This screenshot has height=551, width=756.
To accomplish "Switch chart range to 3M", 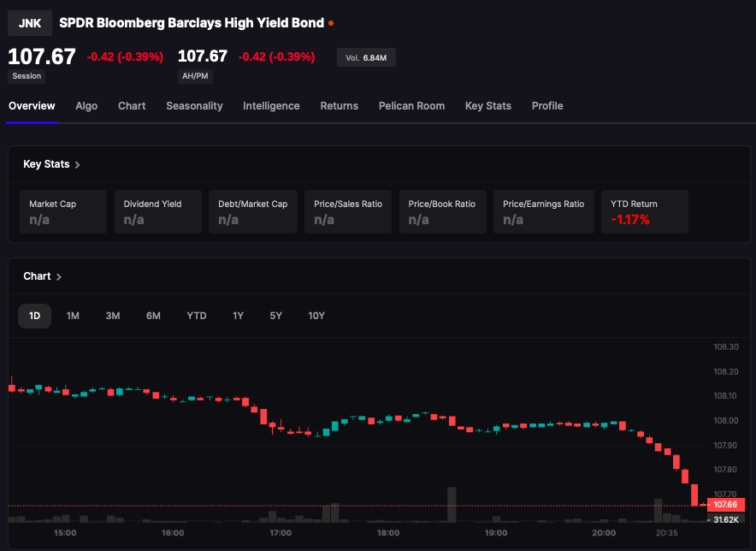I will (113, 316).
